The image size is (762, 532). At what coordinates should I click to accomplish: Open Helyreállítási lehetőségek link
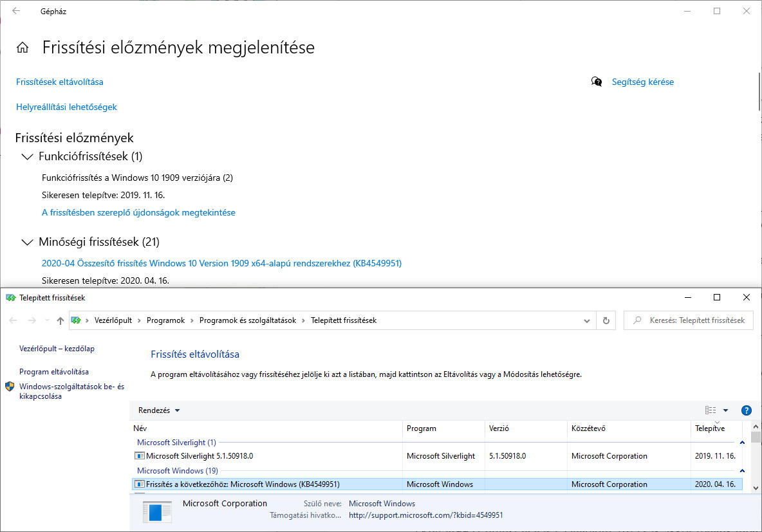coord(66,107)
